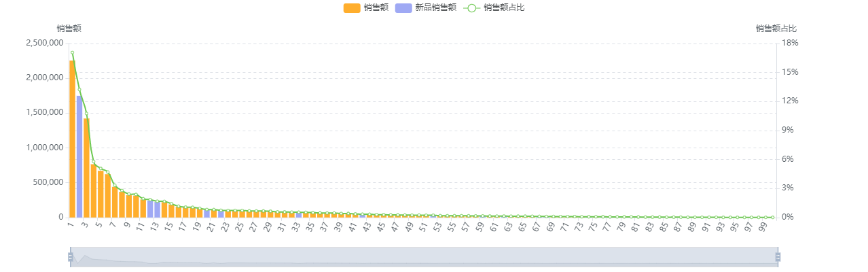Click the first green point on the line
This screenshot has width=868, height=272.
click(72, 52)
